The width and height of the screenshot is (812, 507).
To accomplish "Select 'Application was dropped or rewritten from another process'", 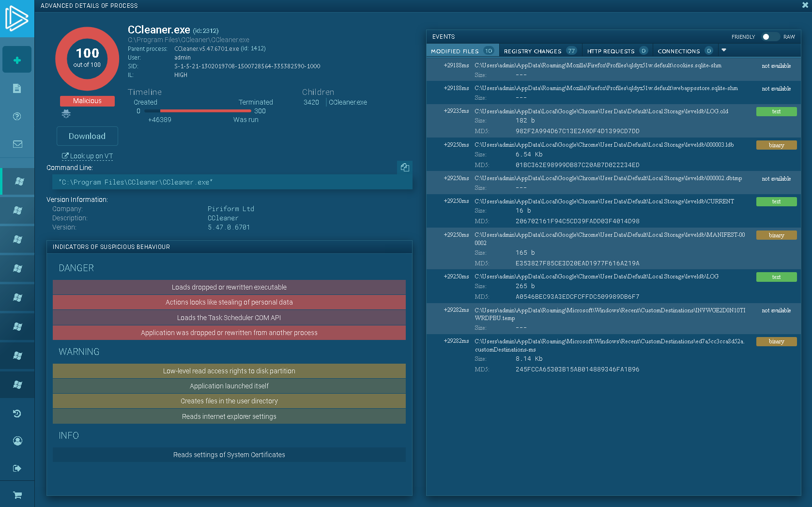I will pyautogui.click(x=229, y=333).
